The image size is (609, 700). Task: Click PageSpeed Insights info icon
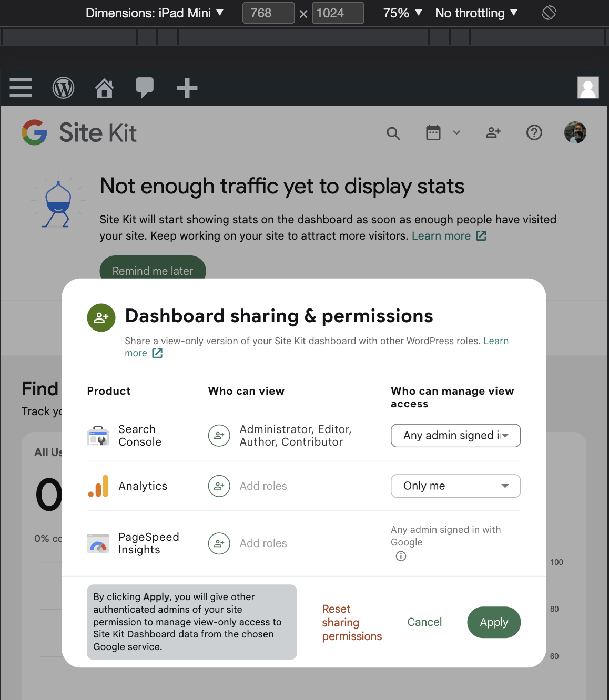pyautogui.click(x=401, y=556)
